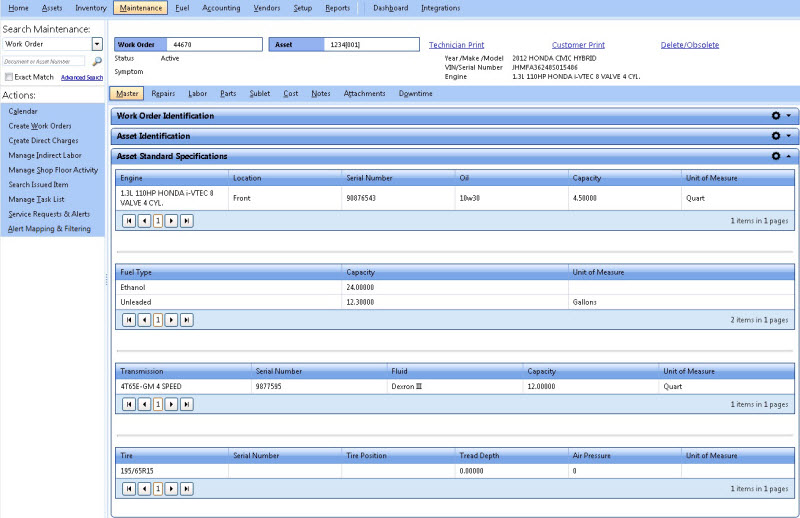Open the Integrations menu item
The height and width of the screenshot is (518, 800).
[440, 8]
